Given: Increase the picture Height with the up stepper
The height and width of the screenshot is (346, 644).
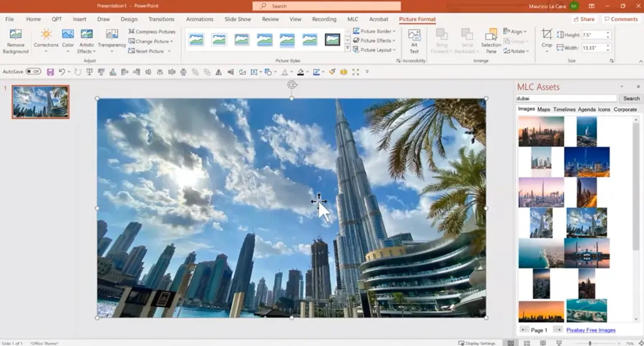Looking at the screenshot, I should 608,33.
